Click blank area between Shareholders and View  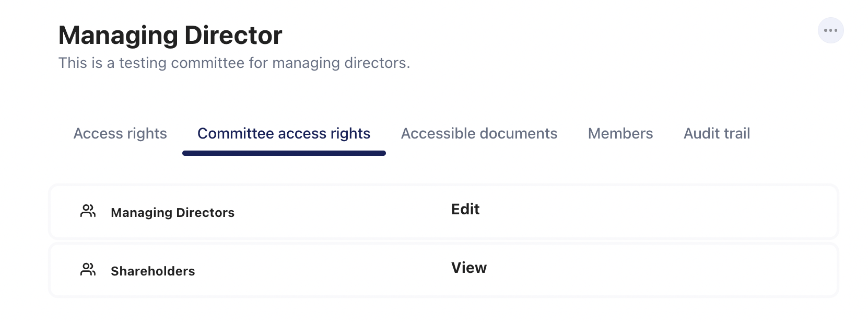(324, 270)
